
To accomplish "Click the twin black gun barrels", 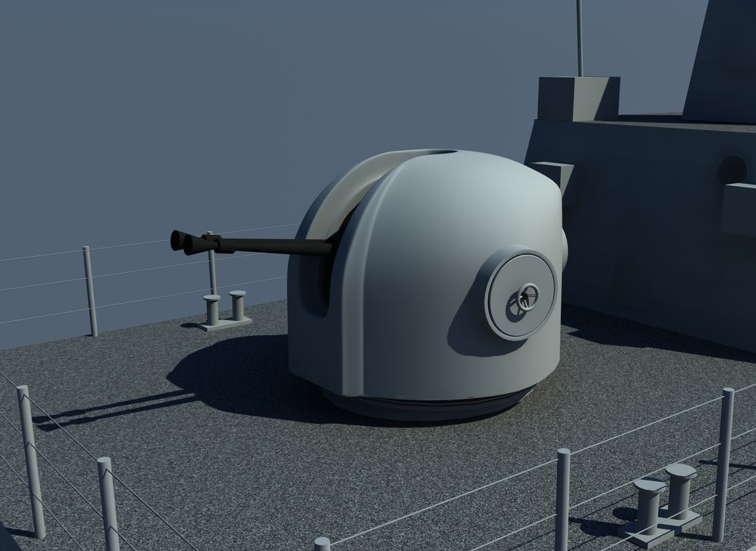I will pos(252,243).
